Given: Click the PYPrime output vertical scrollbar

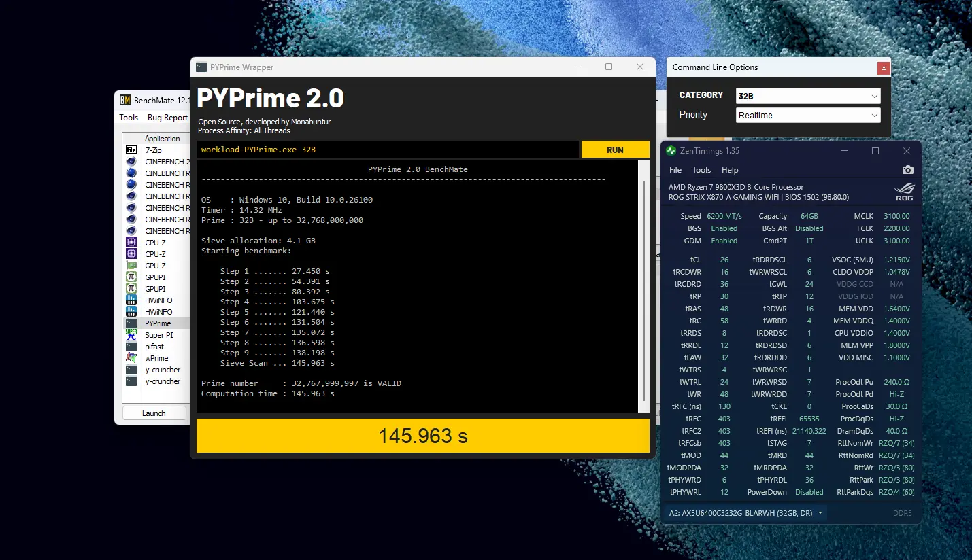Looking at the screenshot, I should click(643, 287).
